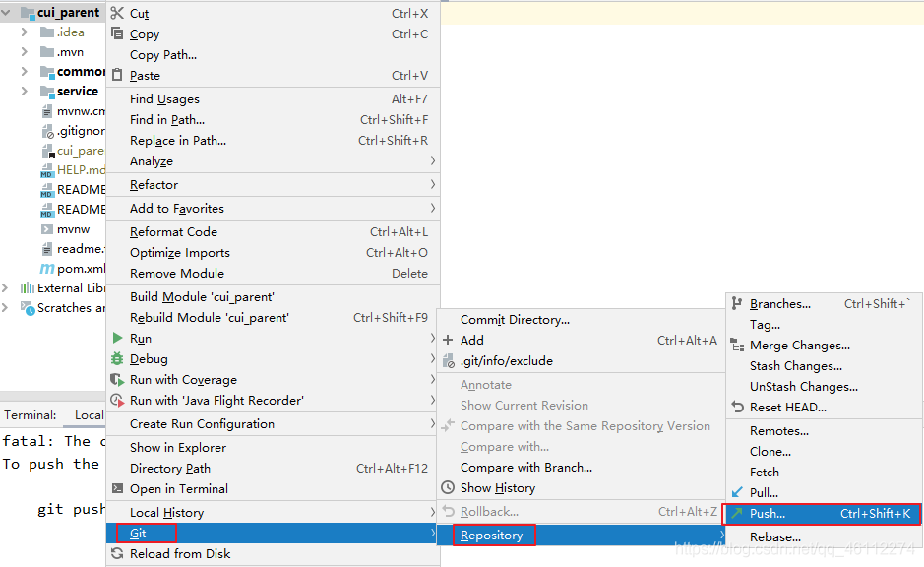Click the External Libraries icon
Image resolution: width=924 pixels, height=567 pixels.
tap(28, 287)
